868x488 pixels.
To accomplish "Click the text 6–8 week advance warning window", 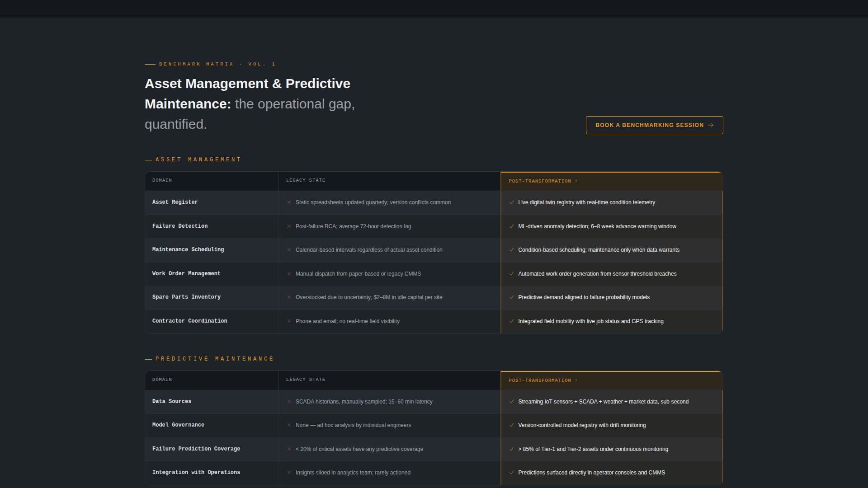I will pyautogui.click(x=633, y=226).
